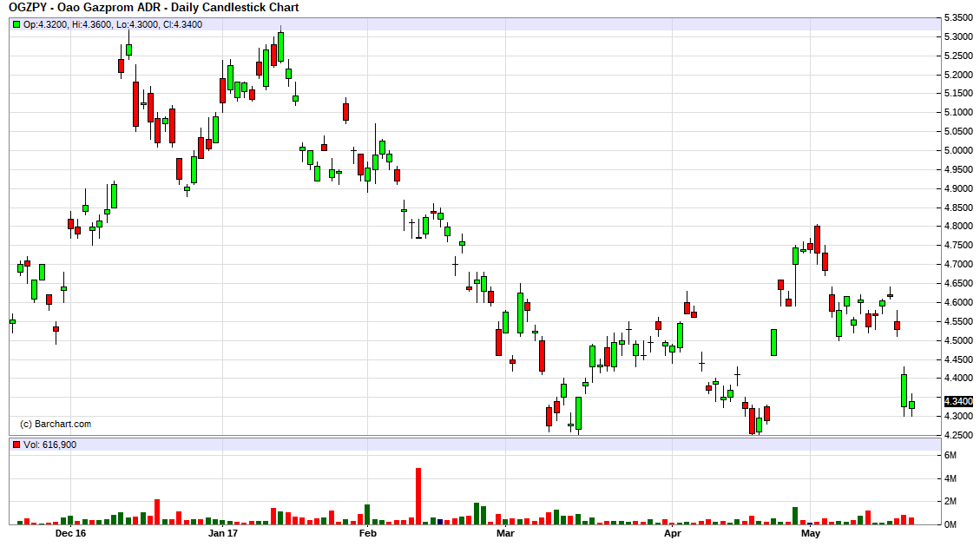Click the Vol: 616,900 label
The height and width of the screenshot is (560, 980).
[x=50, y=445]
